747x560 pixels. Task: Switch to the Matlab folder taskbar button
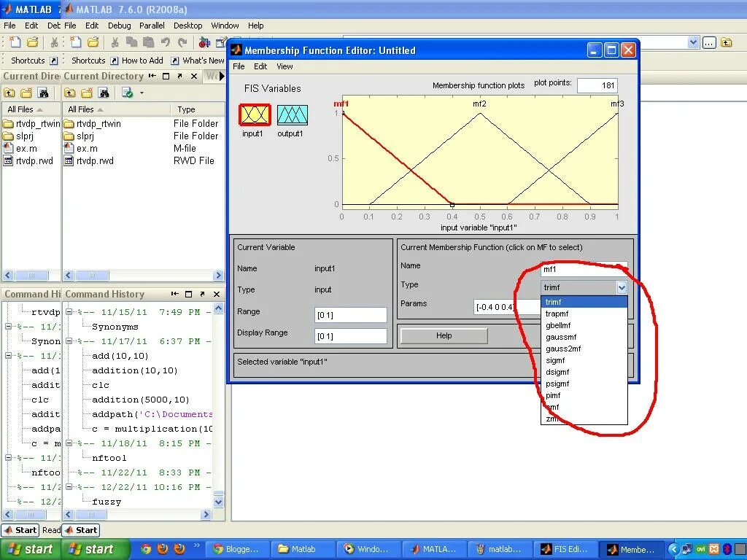point(303,549)
